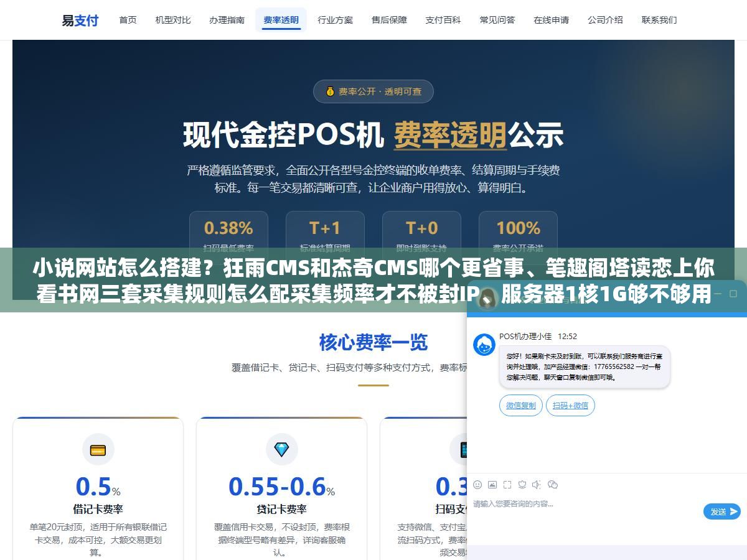The image size is (747, 560).
Task: Open the 支付百科 link
Action: click(443, 20)
